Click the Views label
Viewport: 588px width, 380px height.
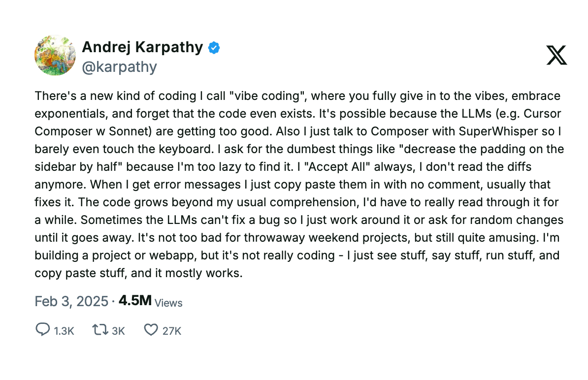(x=168, y=303)
